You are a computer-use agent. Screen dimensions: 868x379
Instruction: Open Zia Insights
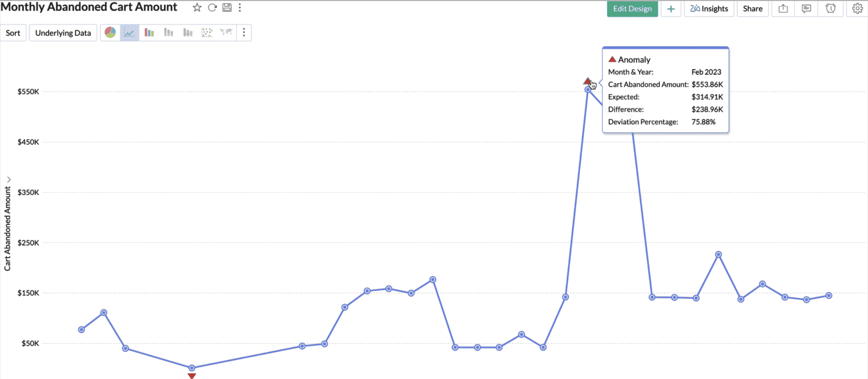[x=709, y=9]
